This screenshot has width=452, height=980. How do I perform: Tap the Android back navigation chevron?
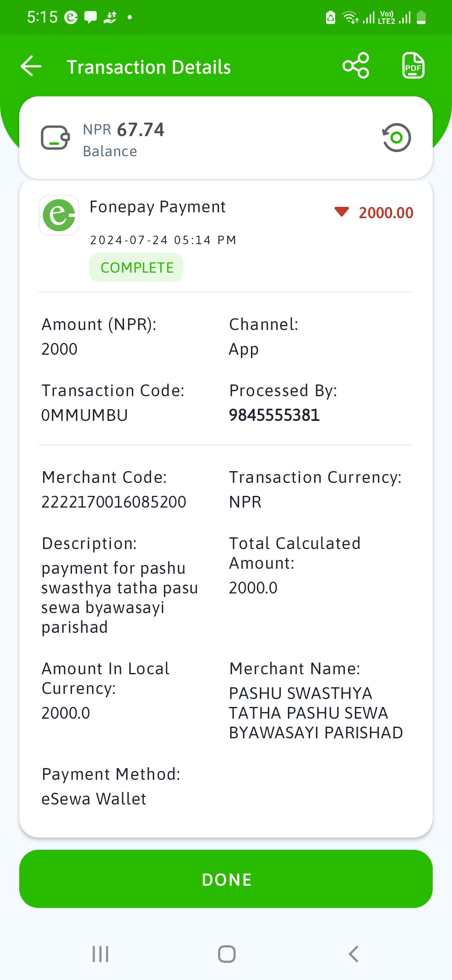click(354, 954)
